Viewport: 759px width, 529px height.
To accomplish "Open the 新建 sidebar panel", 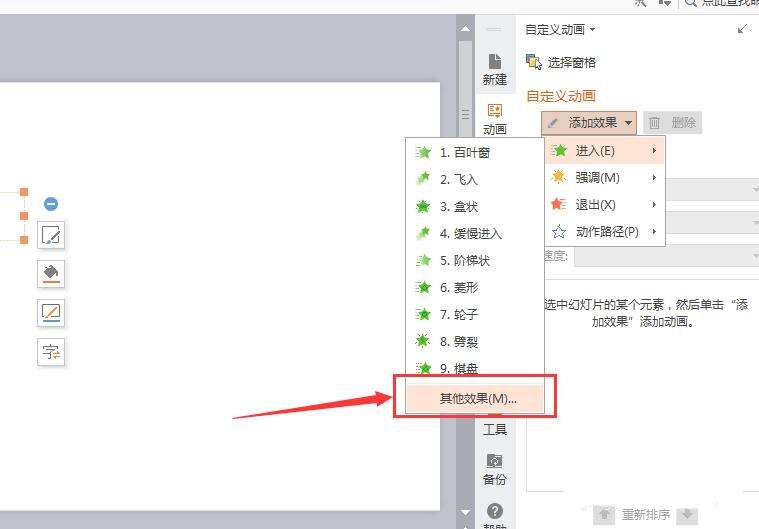I will click(x=495, y=70).
